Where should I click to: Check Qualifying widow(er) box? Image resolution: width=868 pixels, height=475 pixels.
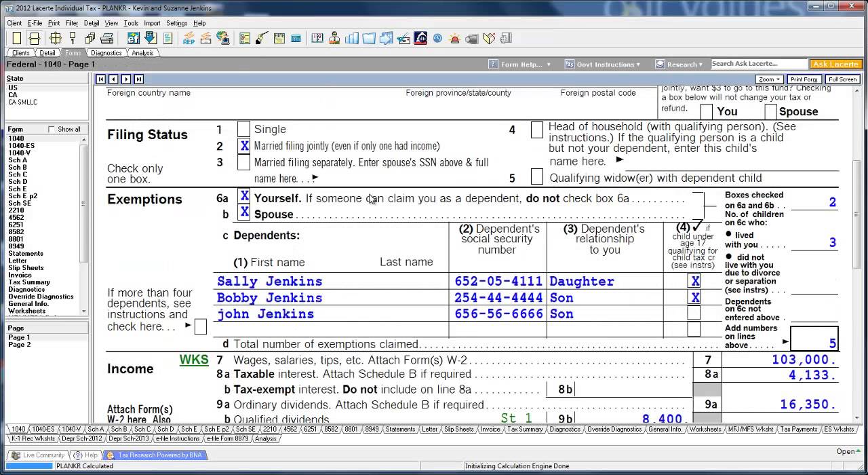[536, 177]
